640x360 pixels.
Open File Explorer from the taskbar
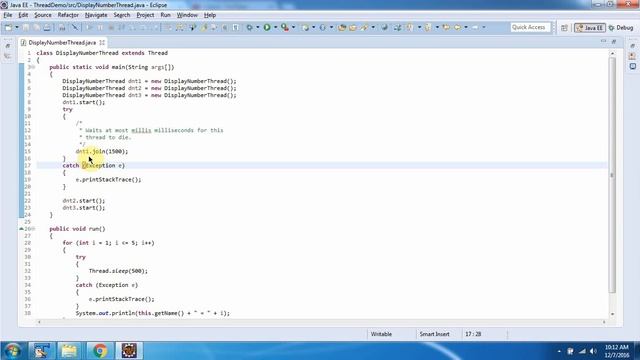tap(69, 351)
